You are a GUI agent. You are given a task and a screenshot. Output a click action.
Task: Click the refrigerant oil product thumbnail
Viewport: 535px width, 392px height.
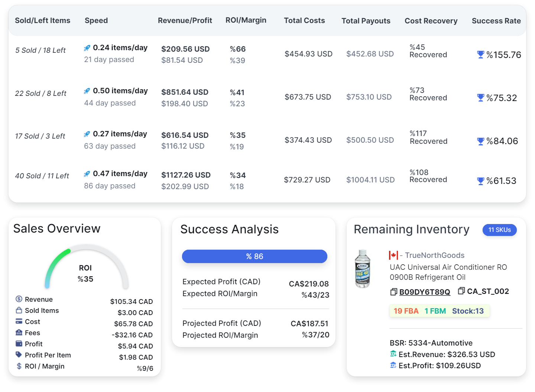point(362,268)
